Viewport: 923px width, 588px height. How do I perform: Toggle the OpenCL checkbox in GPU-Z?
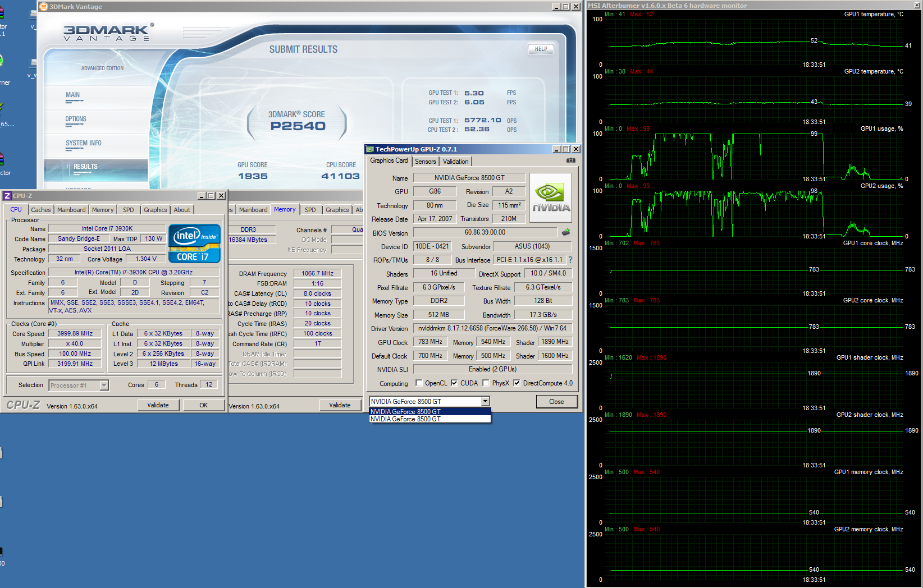pos(419,383)
